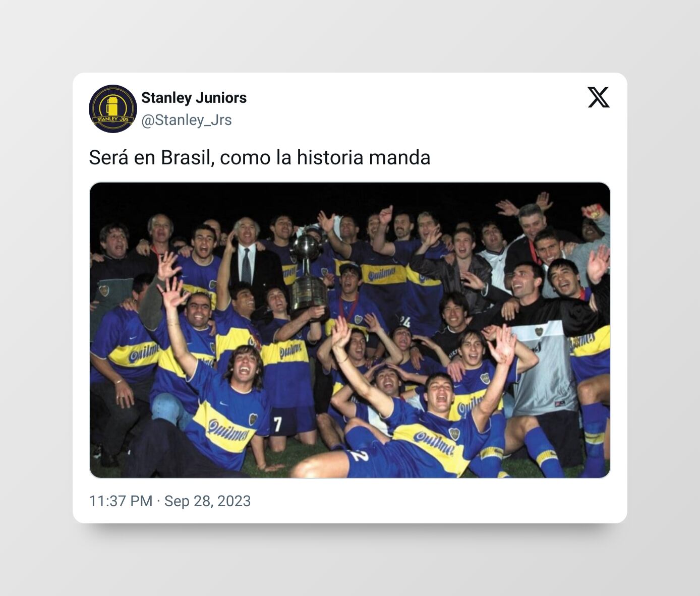
Task: Click the raised hands at the photo's right edge
Action: point(598,262)
